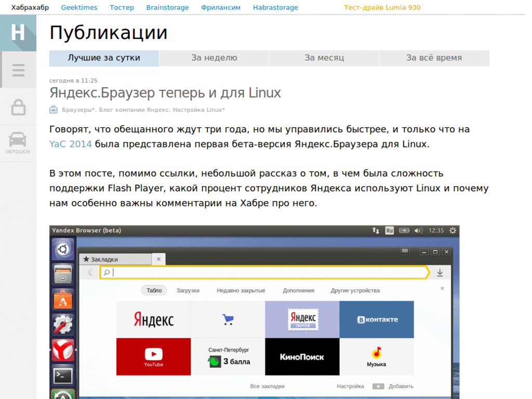This screenshot has width=532, height=399.
Task: Open the Настройка Linux* hub tag
Action: tap(198, 110)
